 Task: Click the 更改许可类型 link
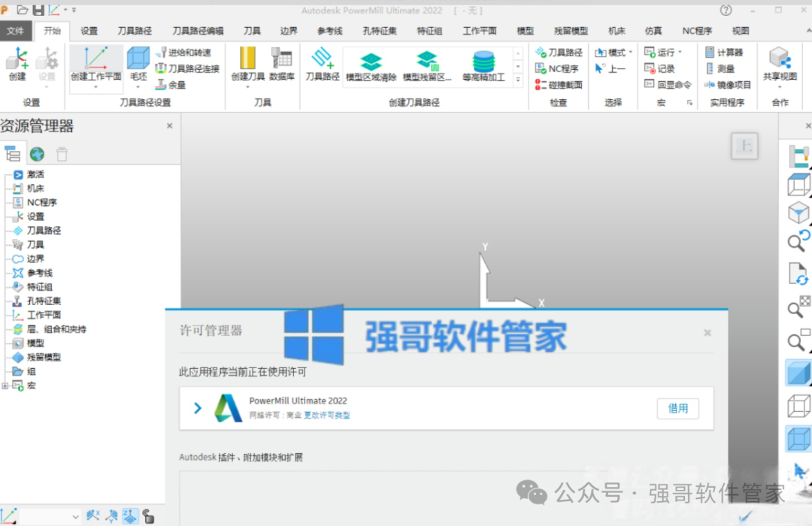327,416
